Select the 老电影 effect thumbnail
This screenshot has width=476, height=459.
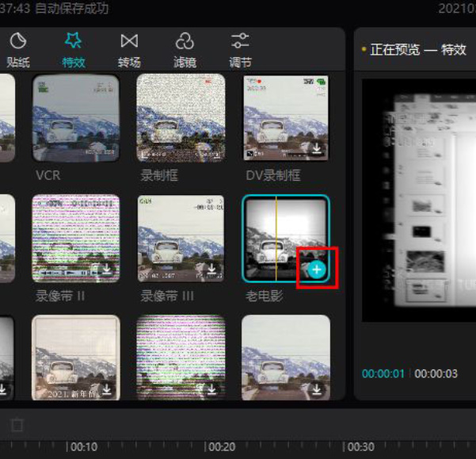pyautogui.click(x=286, y=239)
